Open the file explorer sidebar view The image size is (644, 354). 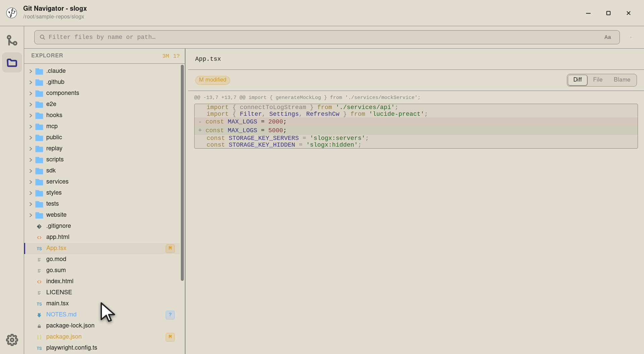click(x=12, y=62)
